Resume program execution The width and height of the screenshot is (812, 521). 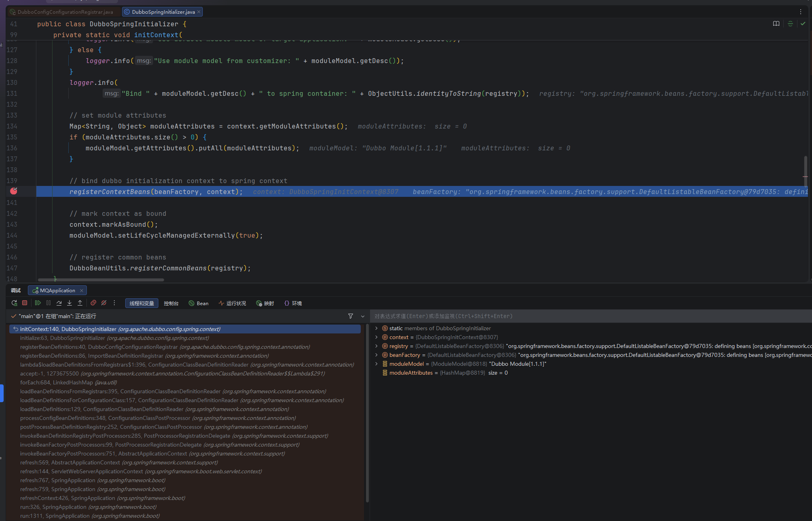38,303
